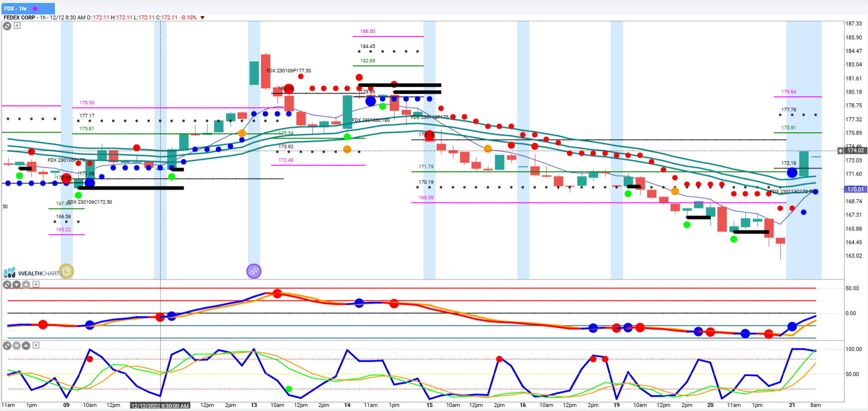Click the 177.17 level label

point(87,116)
